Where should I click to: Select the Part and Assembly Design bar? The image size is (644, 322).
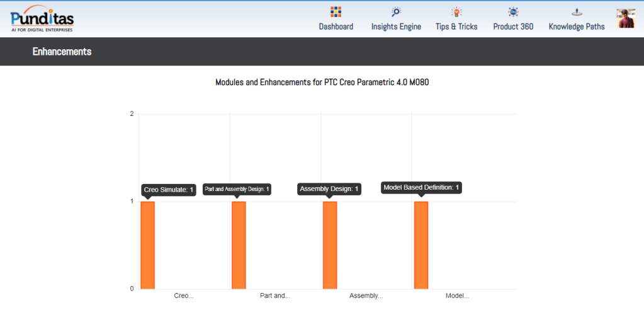[239, 244]
